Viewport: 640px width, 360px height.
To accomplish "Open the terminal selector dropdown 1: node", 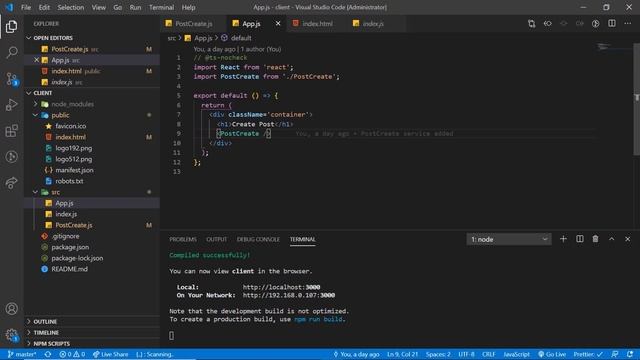I will click(x=509, y=239).
